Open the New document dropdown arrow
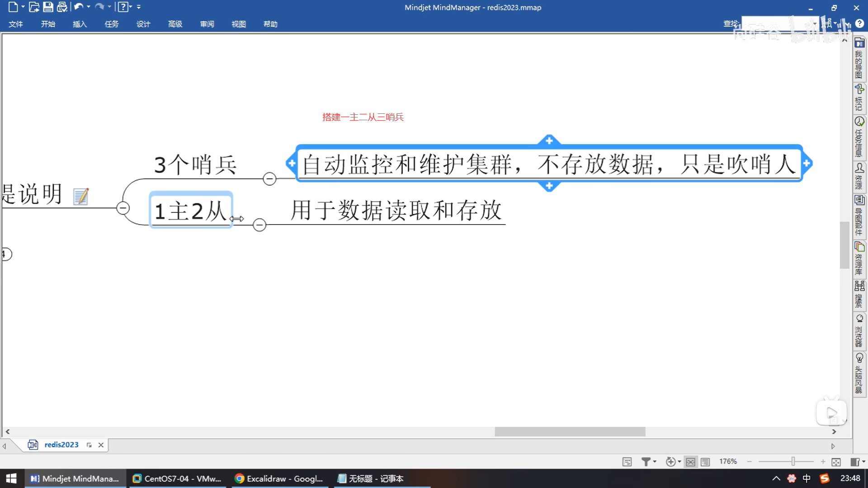The width and height of the screenshot is (868, 488). [23, 7]
